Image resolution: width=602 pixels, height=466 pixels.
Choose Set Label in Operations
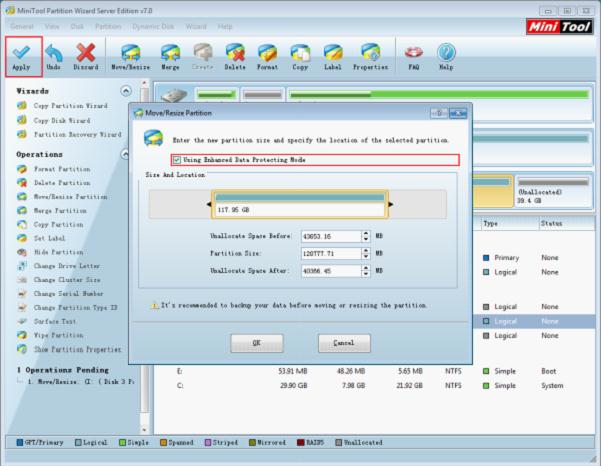(49, 238)
